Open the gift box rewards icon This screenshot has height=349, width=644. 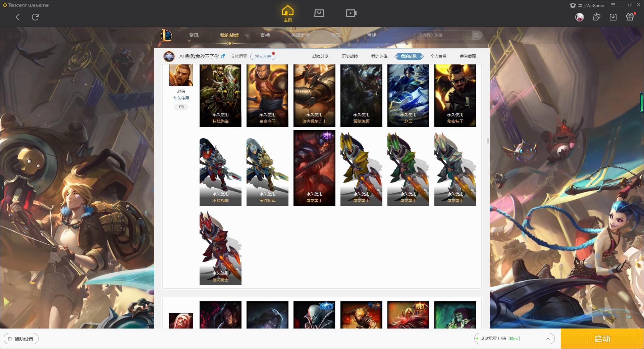(x=630, y=17)
